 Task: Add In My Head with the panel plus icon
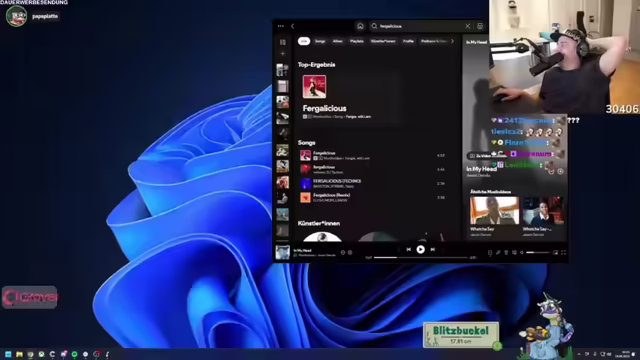tap(560, 171)
